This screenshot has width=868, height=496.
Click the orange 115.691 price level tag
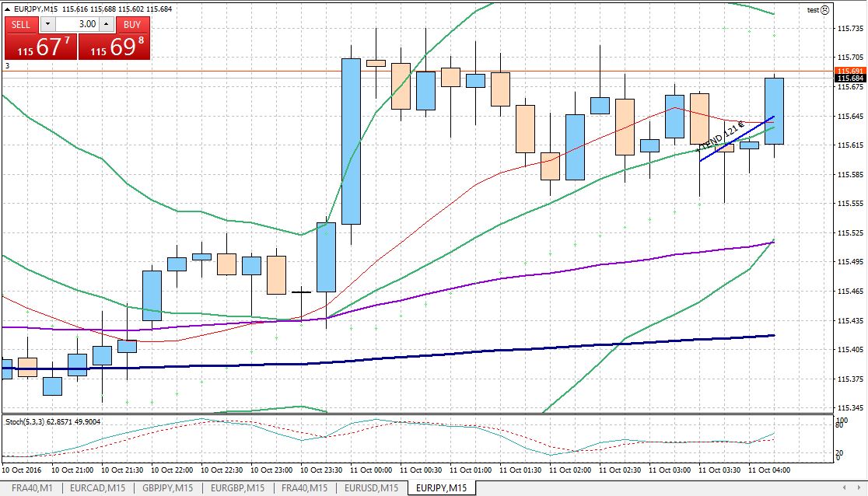click(x=850, y=72)
